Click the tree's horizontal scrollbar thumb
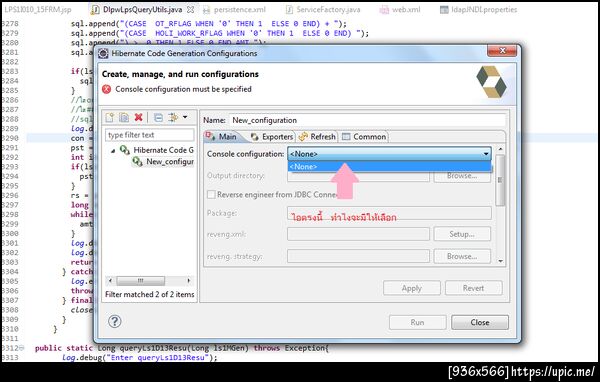 coord(140,281)
